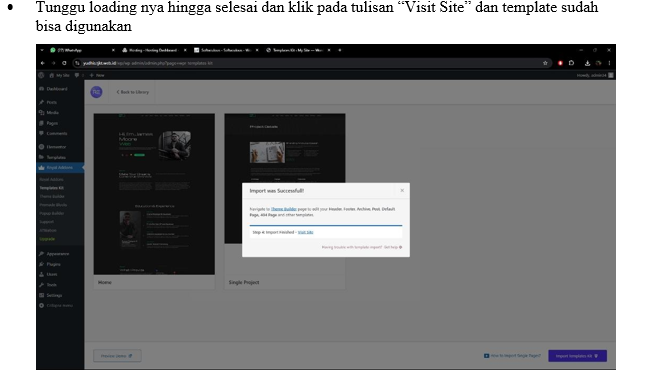
Task: Open the browser downloads icon
Action: (x=587, y=63)
